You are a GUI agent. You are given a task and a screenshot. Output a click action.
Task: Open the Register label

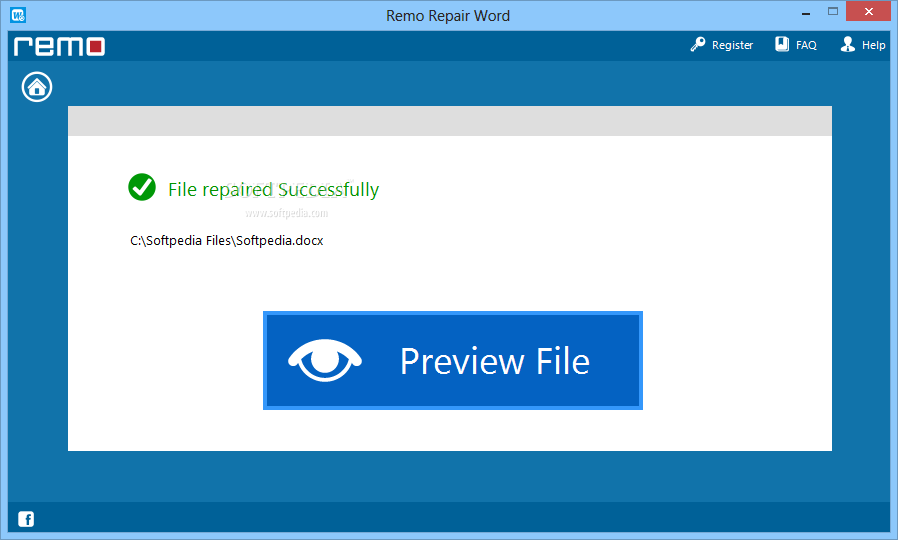pyautogui.click(x=732, y=45)
